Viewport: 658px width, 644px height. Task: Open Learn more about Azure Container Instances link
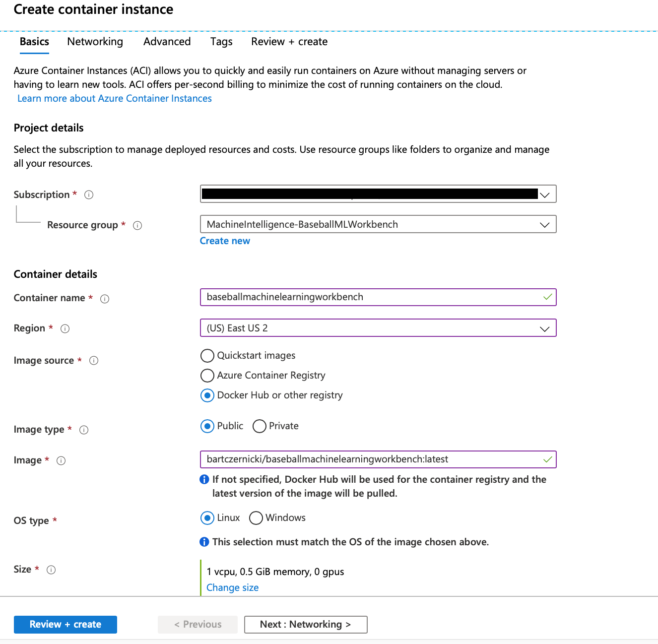tap(115, 98)
